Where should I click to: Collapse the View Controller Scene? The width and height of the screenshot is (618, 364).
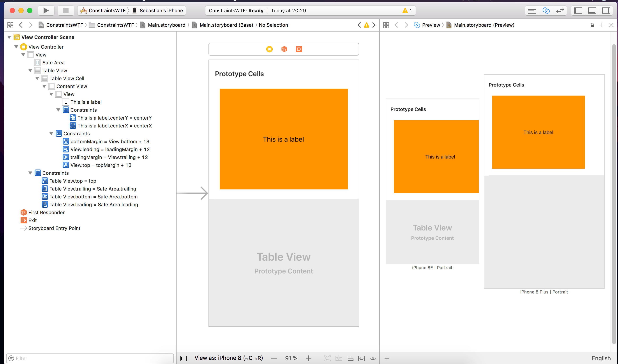point(9,37)
